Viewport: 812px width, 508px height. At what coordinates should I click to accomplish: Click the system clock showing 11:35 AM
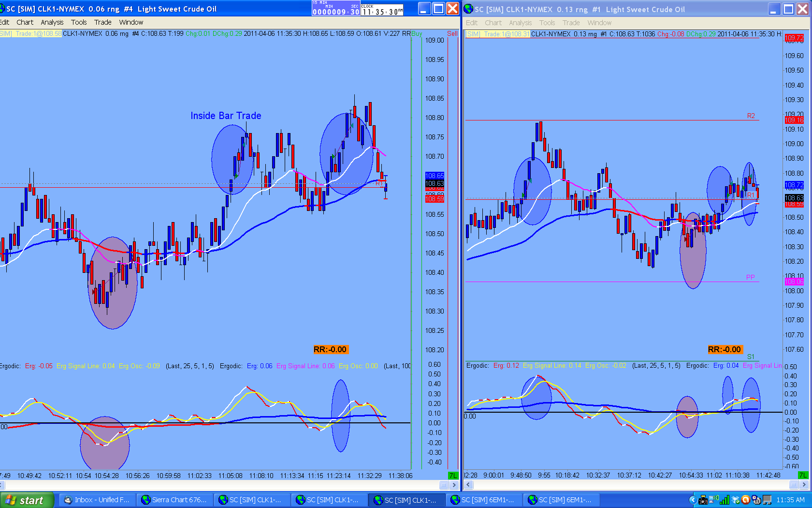791,500
